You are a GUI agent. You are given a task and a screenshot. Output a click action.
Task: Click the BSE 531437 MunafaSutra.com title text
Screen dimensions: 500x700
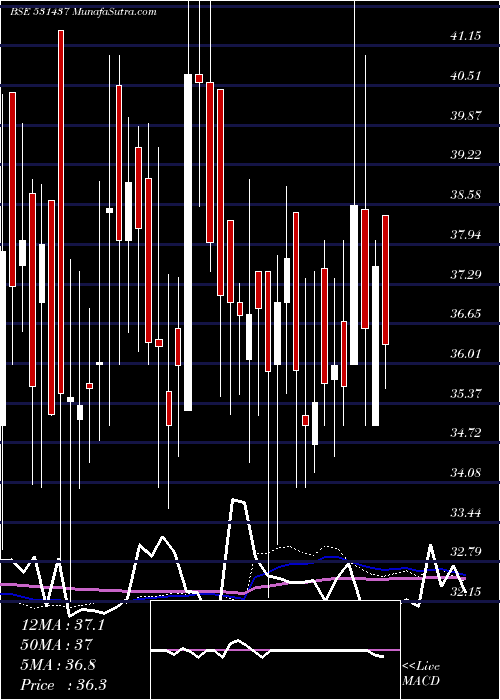83,12
